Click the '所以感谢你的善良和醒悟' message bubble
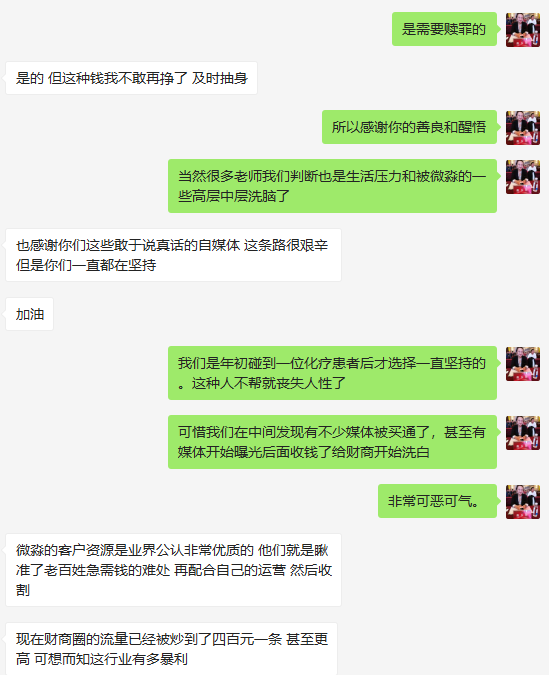Image resolution: width=549 pixels, height=675 pixels. (409, 127)
